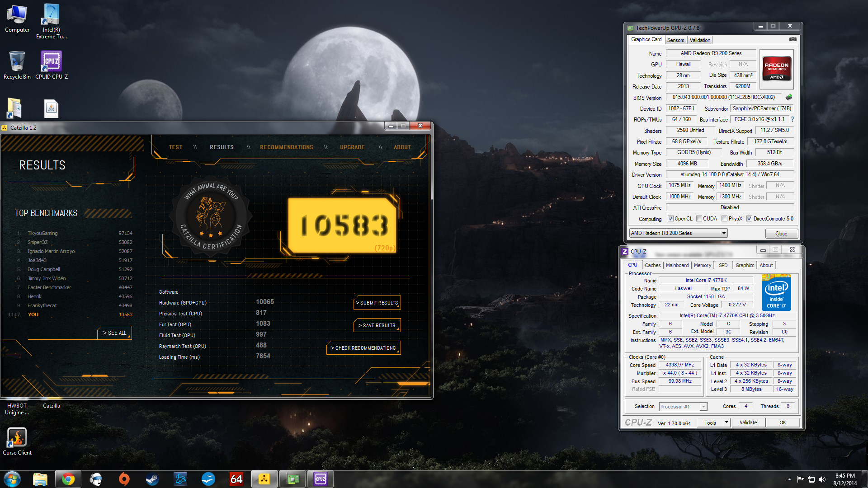Image resolution: width=868 pixels, height=488 pixels.
Task: Open Intel Extreme Tuning desktop shortcut
Action: 51,21
